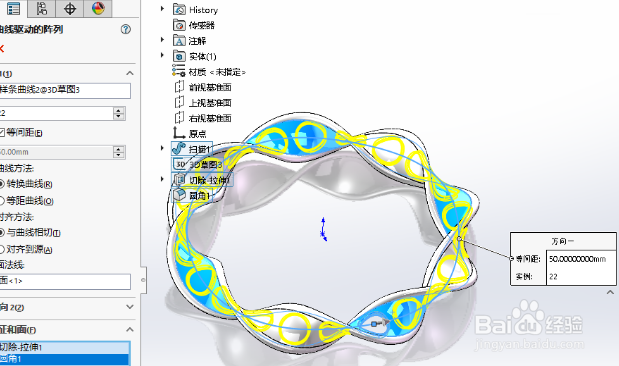Expand the 注解 annotations node
619x366 pixels.
click(x=162, y=39)
